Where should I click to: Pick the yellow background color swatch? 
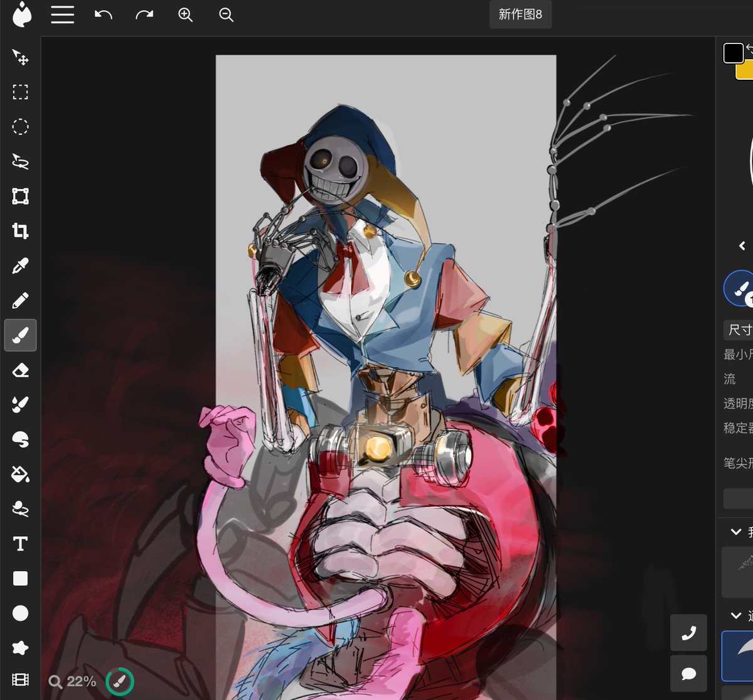(x=745, y=71)
